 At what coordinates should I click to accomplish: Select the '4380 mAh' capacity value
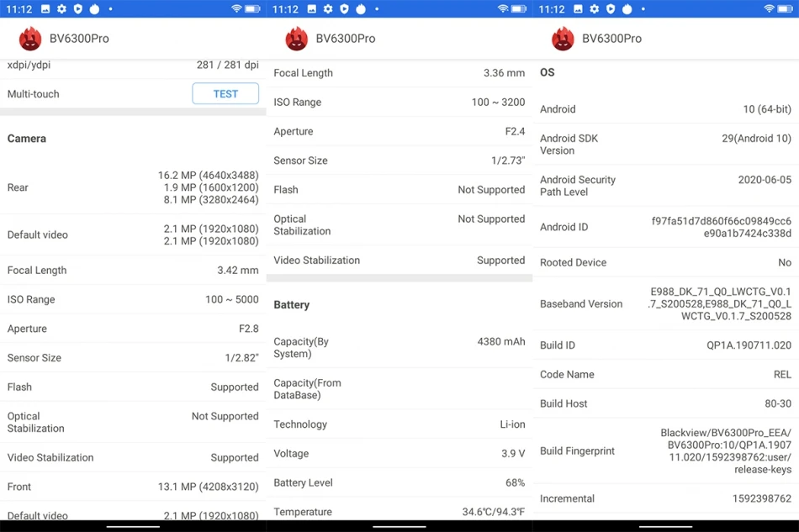[501, 341]
